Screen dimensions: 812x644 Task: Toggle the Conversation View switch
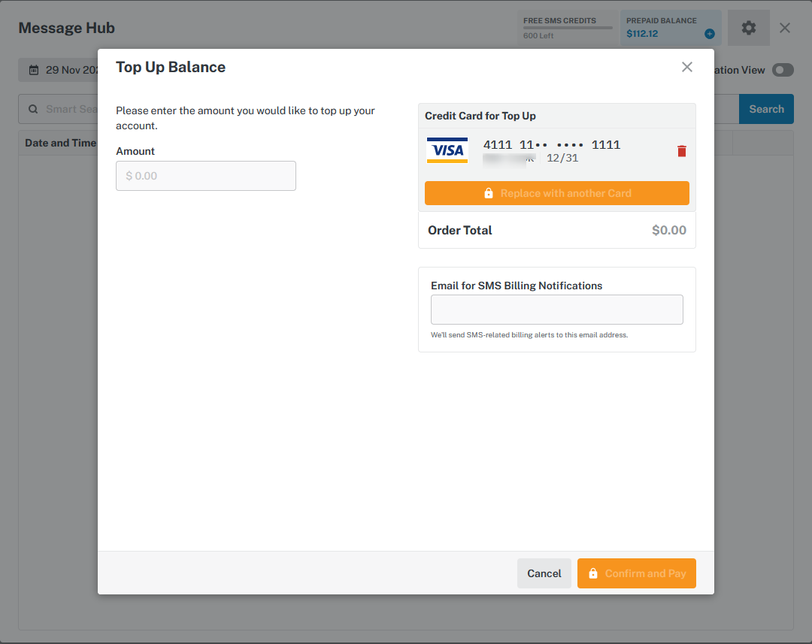(782, 70)
